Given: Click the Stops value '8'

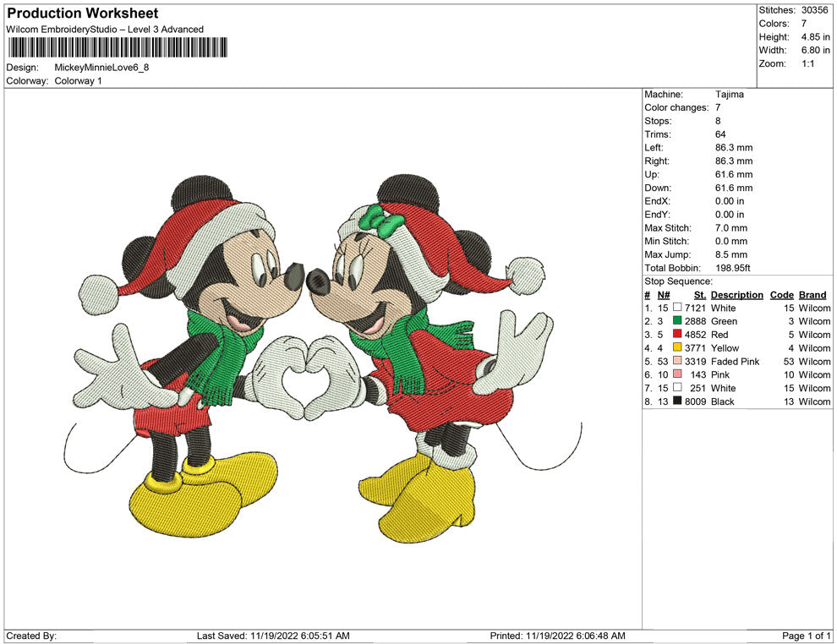Looking at the screenshot, I should pos(718,121).
